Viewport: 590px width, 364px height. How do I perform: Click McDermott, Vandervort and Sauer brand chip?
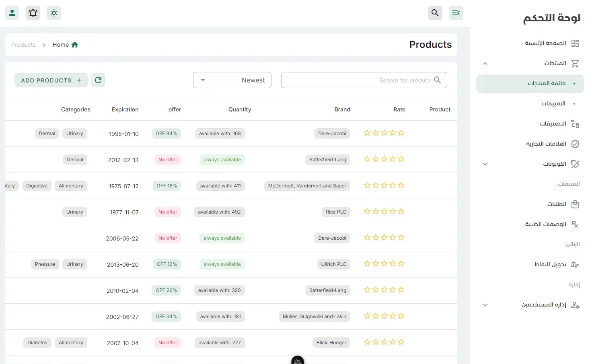[x=307, y=186]
